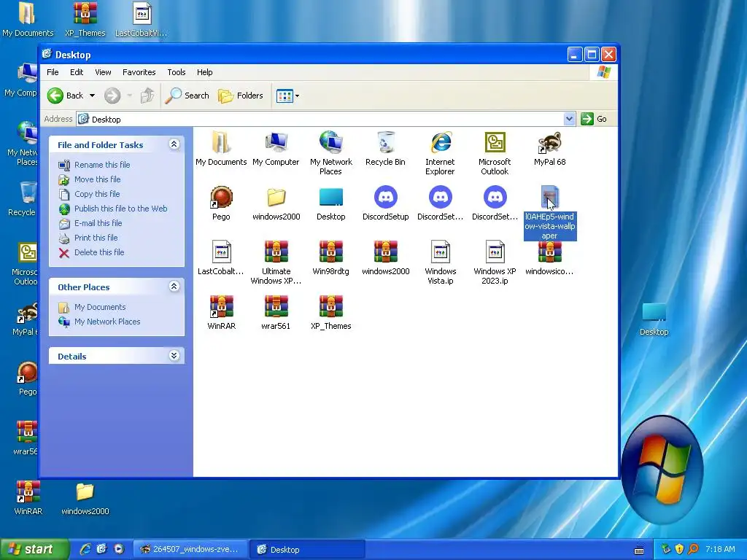Click Move this file link

coord(97,179)
